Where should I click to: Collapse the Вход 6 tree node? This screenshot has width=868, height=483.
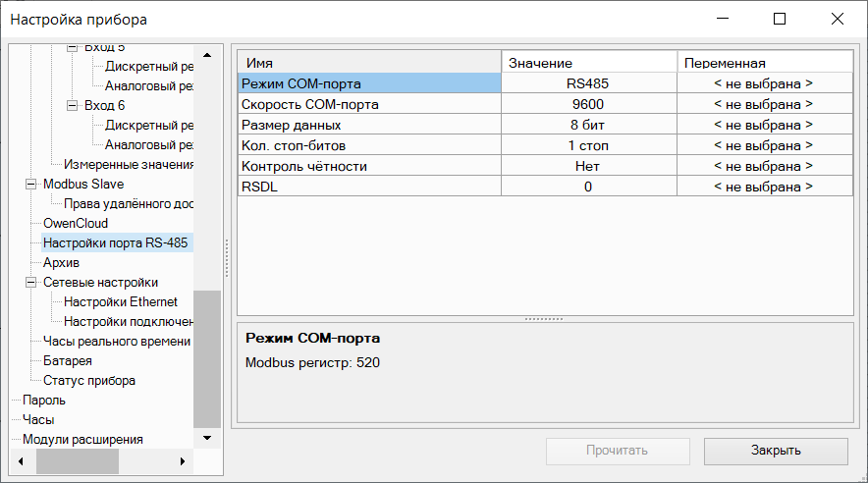point(72,106)
